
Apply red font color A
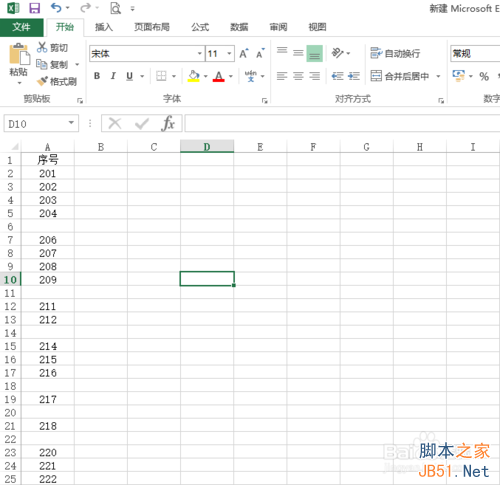218,76
